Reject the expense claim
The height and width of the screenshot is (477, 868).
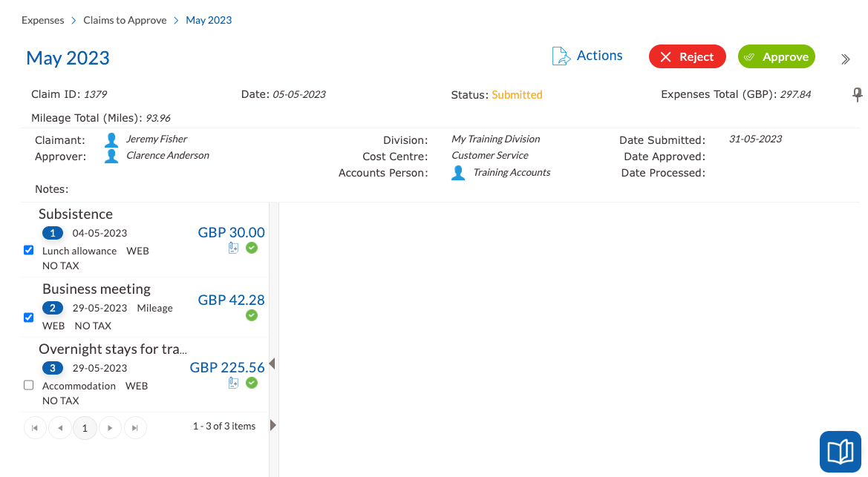point(687,56)
